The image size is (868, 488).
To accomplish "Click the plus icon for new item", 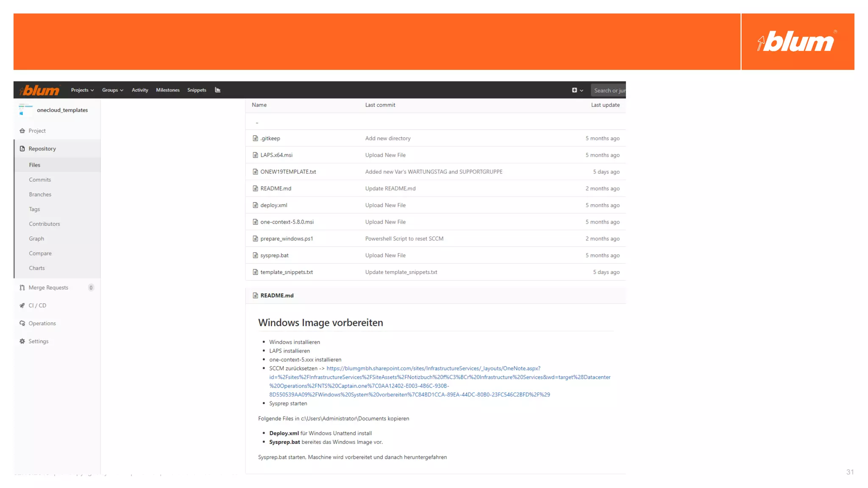I will click(574, 90).
